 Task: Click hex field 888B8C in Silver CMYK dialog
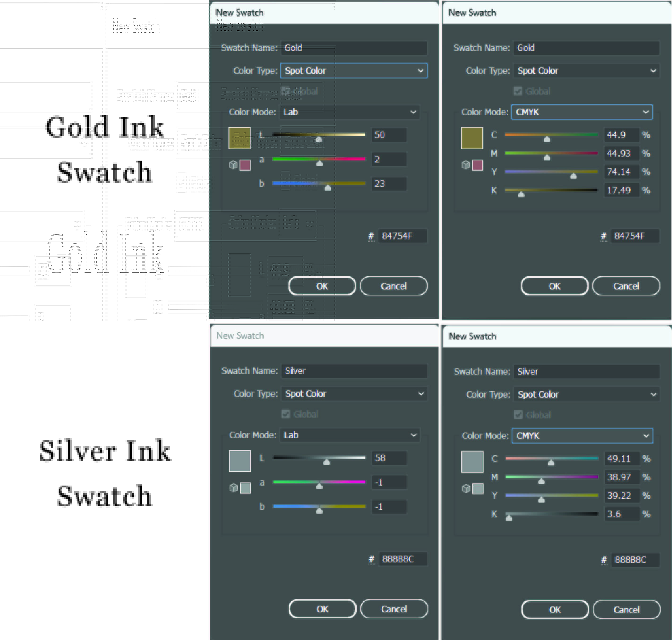pyautogui.click(x=635, y=559)
